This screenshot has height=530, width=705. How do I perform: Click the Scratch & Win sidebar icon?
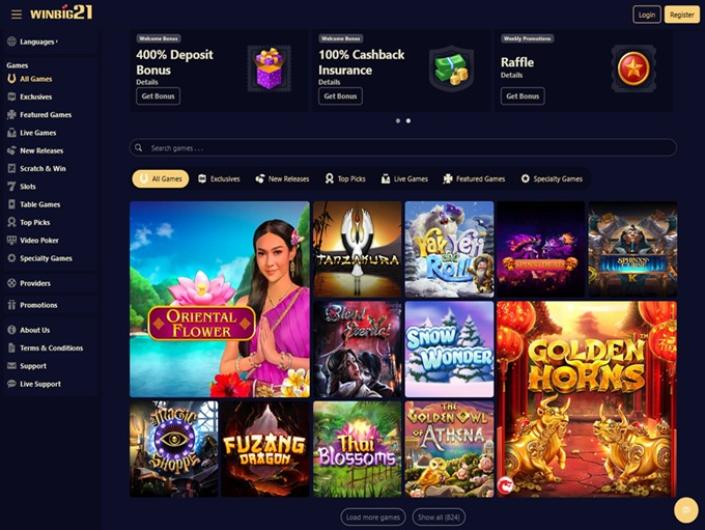coord(12,168)
